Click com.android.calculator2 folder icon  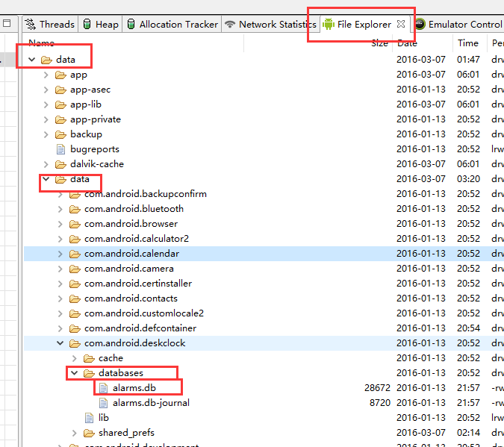click(x=75, y=239)
